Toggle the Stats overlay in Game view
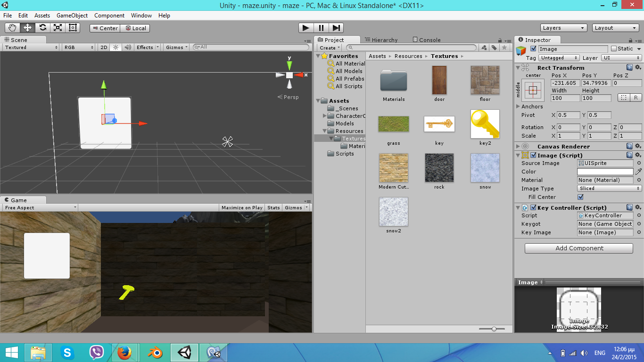Viewport: 644px width, 362px height. click(273, 207)
